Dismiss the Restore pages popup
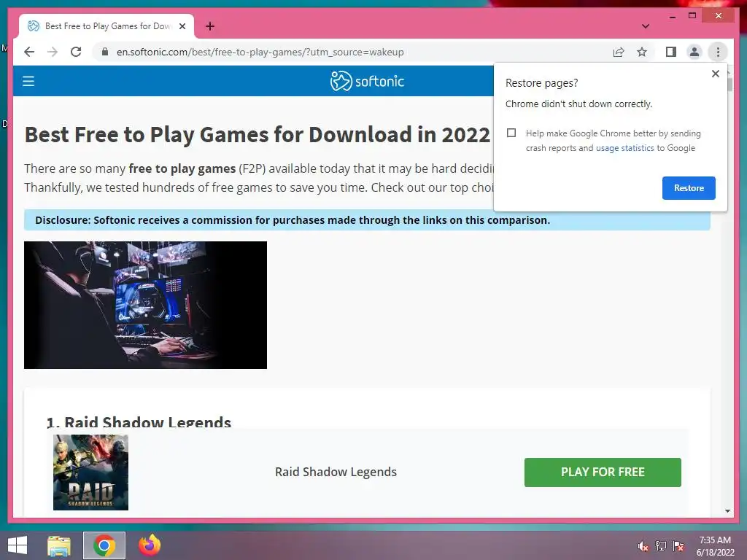Screen dimensions: 747x560 click(715, 74)
